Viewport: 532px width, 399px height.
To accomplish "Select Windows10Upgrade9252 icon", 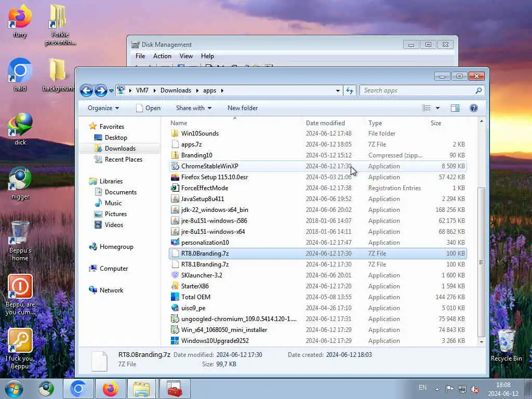I will pos(175,340).
